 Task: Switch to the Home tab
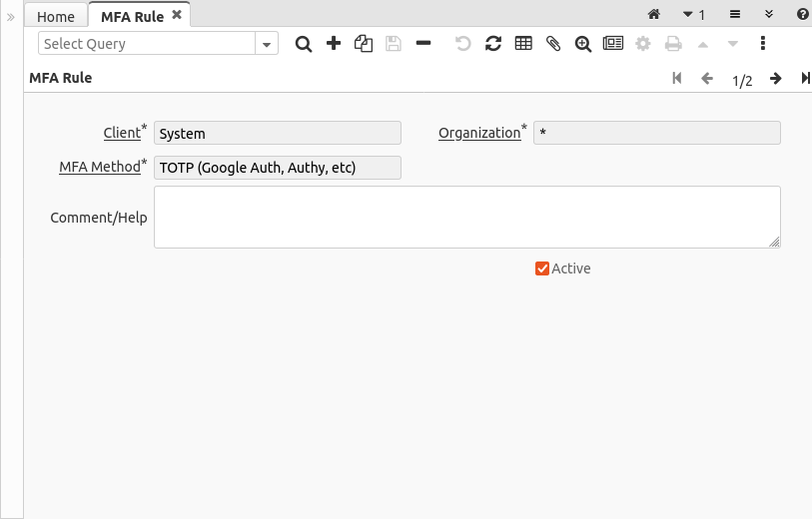point(56,17)
